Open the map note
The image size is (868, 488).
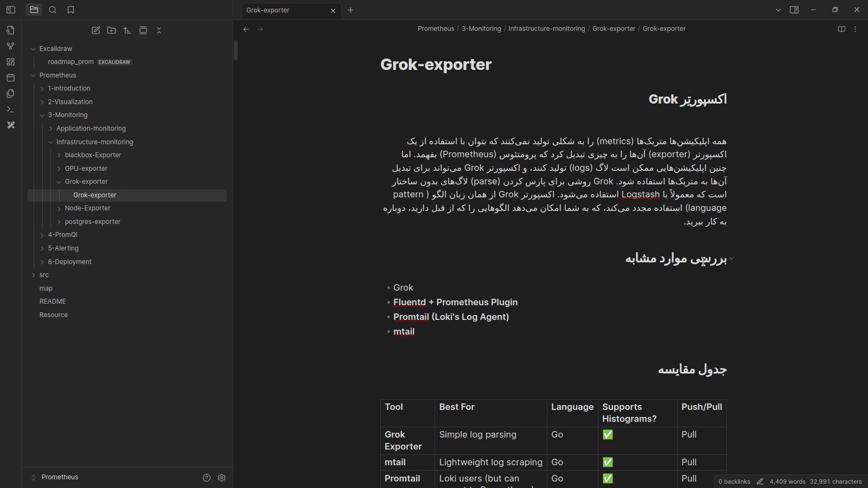click(127, 288)
